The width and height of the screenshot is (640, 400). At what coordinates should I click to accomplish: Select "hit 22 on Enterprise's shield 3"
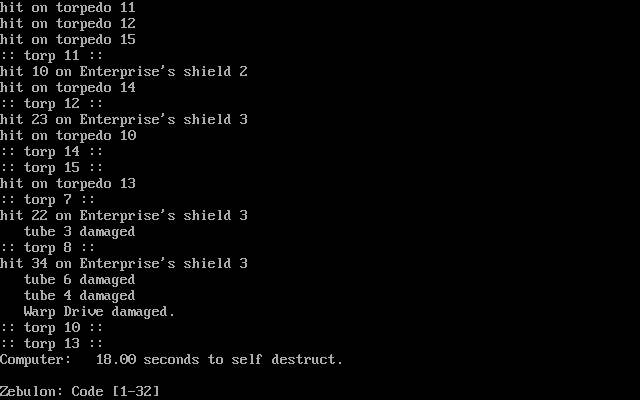[123, 215]
